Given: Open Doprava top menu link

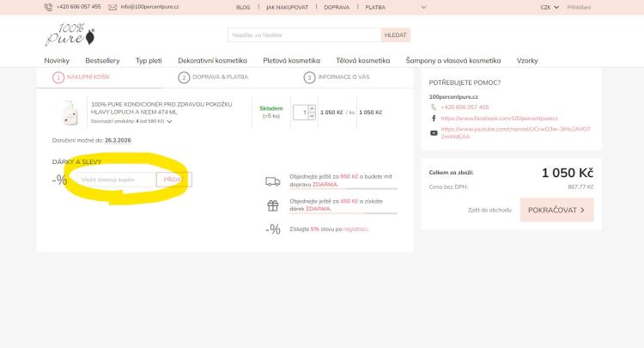Looking at the screenshot, I should pyautogui.click(x=337, y=8).
